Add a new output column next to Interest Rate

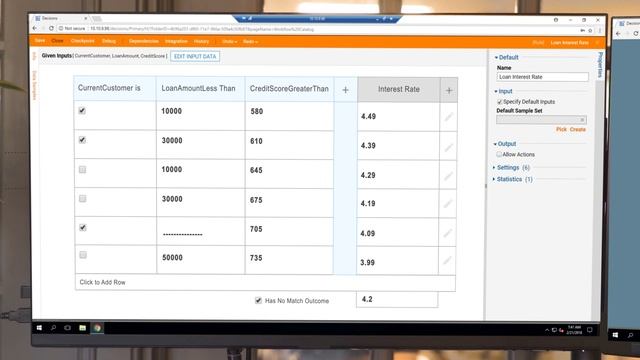pos(449,90)
